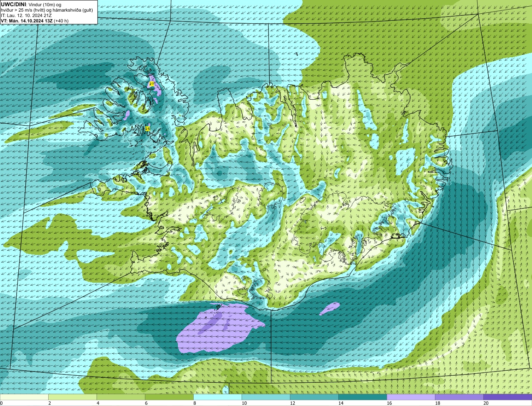The width and height of the screenshot is (532, 406).
Task: Click the legend scale number 2
Action: tap(49, 403)
